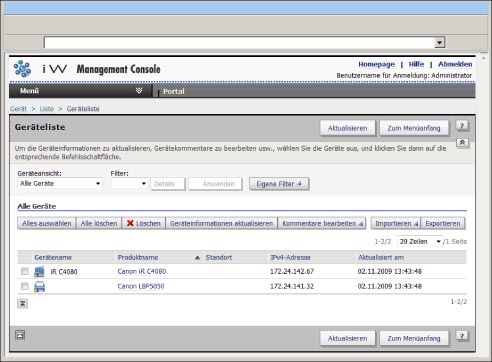The width and height of the screenshot is (492, 362).
Task: Open help with the bottom question mark icon
Action: [462, 336]
